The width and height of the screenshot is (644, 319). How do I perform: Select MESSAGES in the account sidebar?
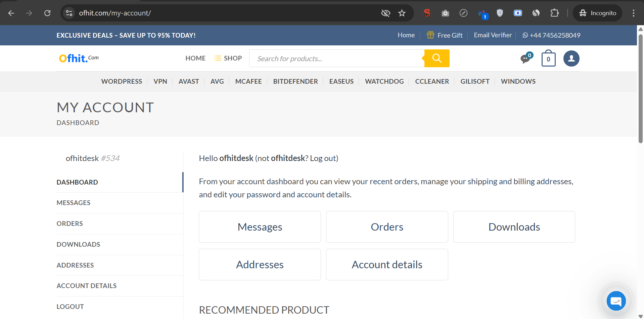[74, 203]
